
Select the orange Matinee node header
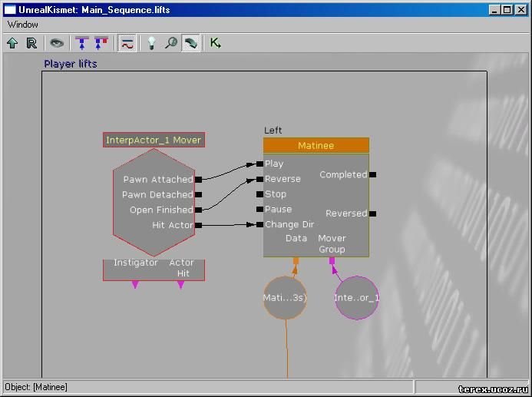pos(316,145)
